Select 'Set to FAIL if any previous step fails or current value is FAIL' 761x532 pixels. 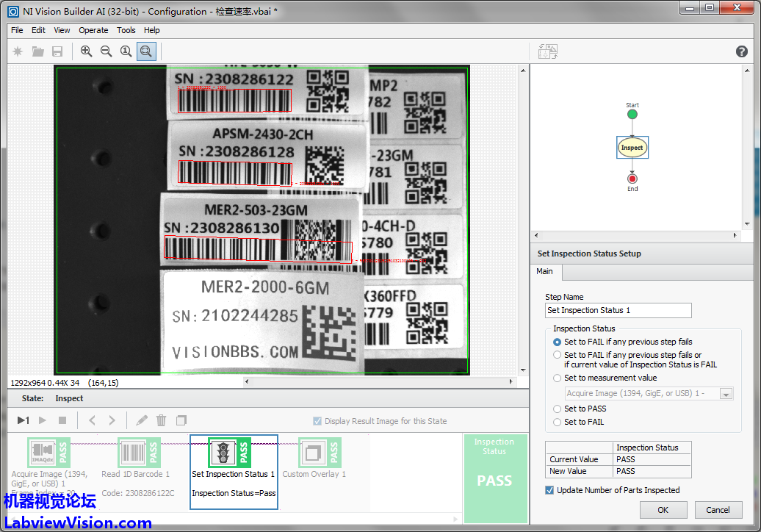pos(557,356)
